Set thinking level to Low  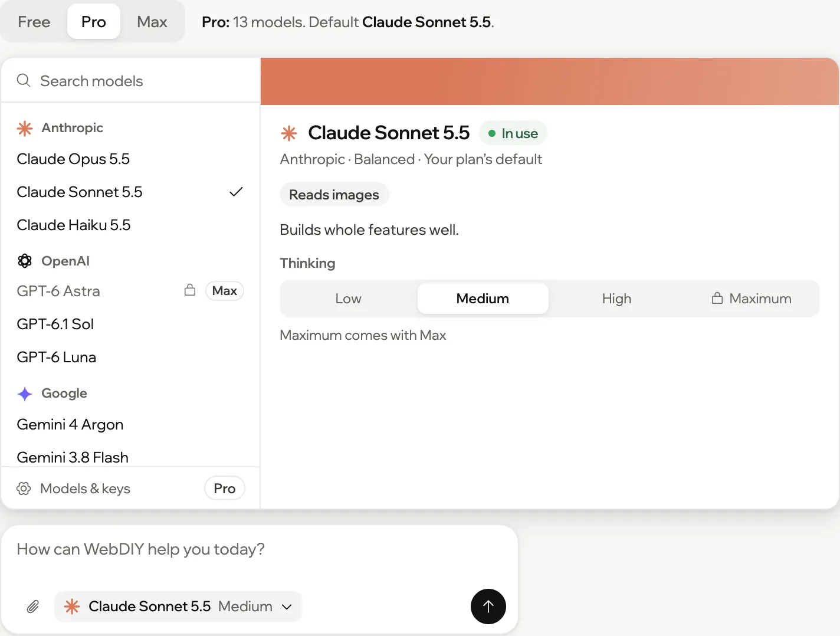[349, 299]
